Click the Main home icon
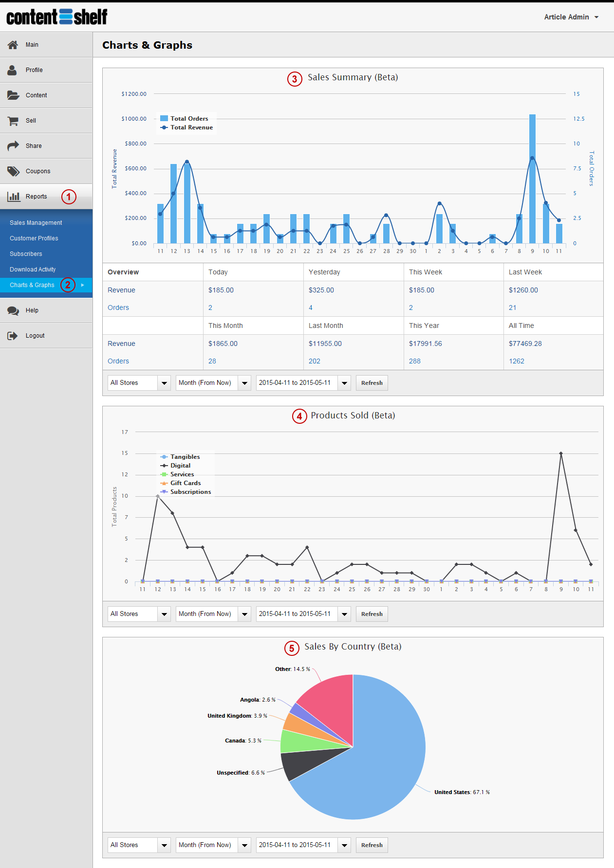The width and height of the screenshot is (614, 868). point(13,45)
